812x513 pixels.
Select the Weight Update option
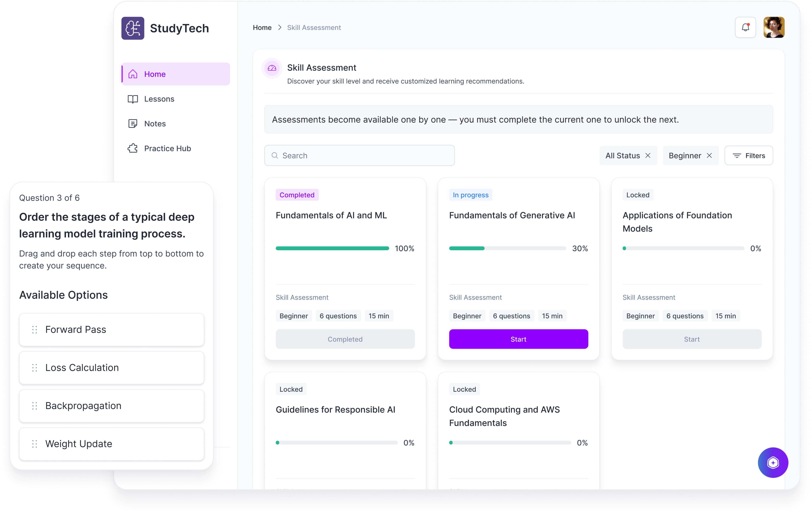tap(112, 444)
